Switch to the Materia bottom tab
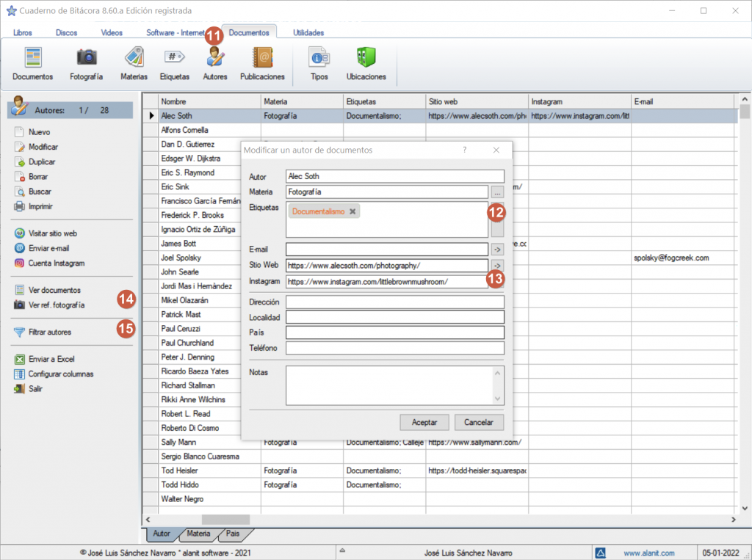 point(198,534)
